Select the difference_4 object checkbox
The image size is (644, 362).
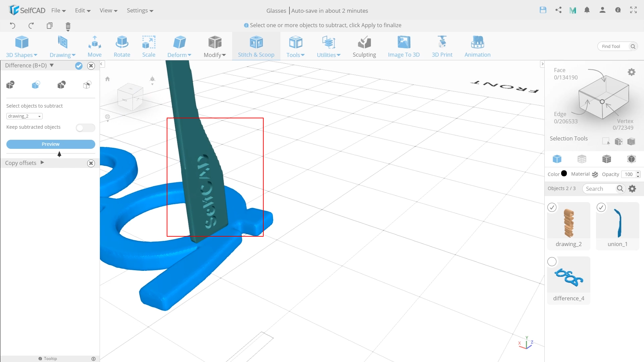[x=552, y=262]
